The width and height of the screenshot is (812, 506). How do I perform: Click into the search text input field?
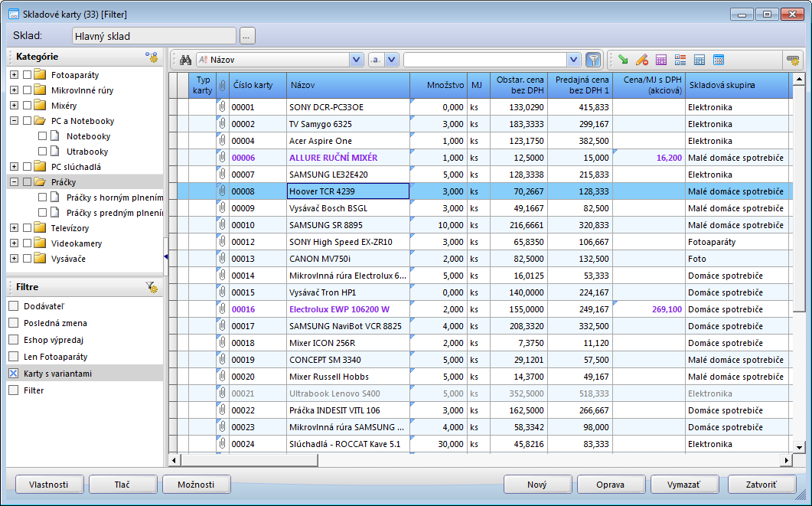click(485, 60)
